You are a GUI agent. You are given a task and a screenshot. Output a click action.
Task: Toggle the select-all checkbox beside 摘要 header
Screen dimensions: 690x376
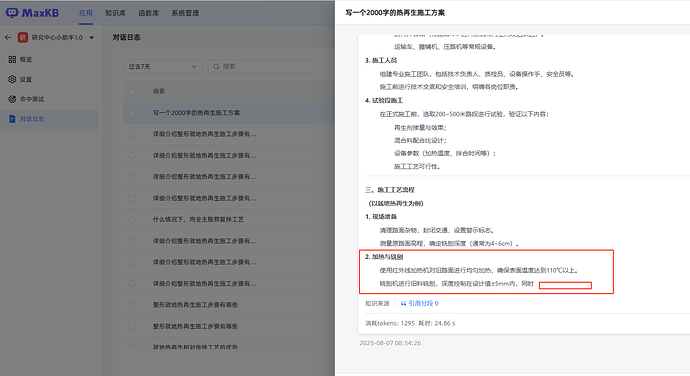[132, 92]
